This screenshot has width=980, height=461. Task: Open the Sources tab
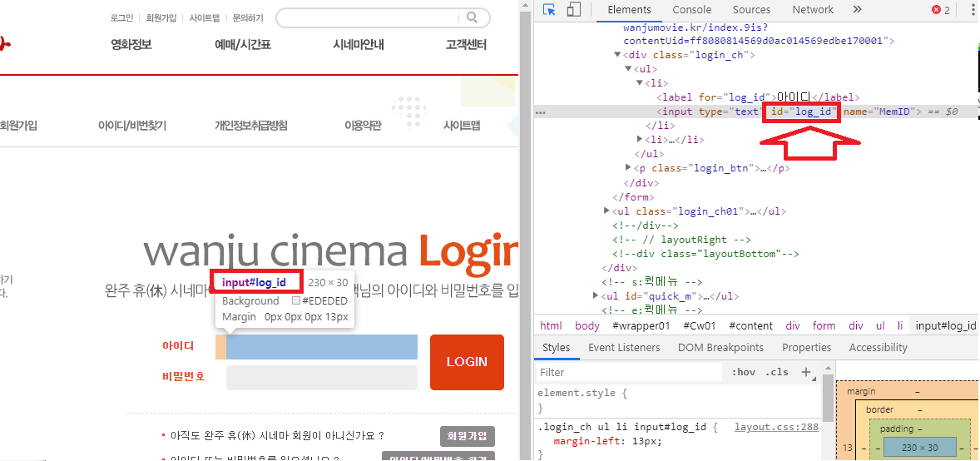[x=751, y=9]
